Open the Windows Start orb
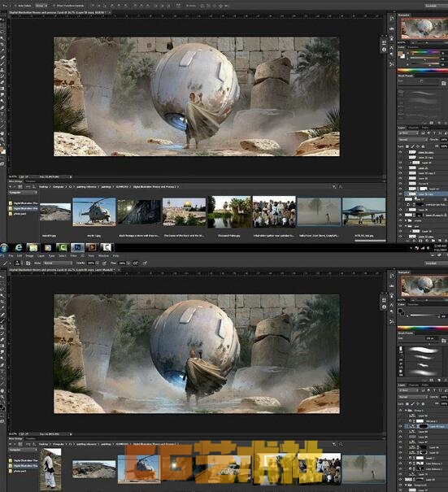The width and height of the screenshot is (448, 492). pyautogui.click(x=4, y=248)
